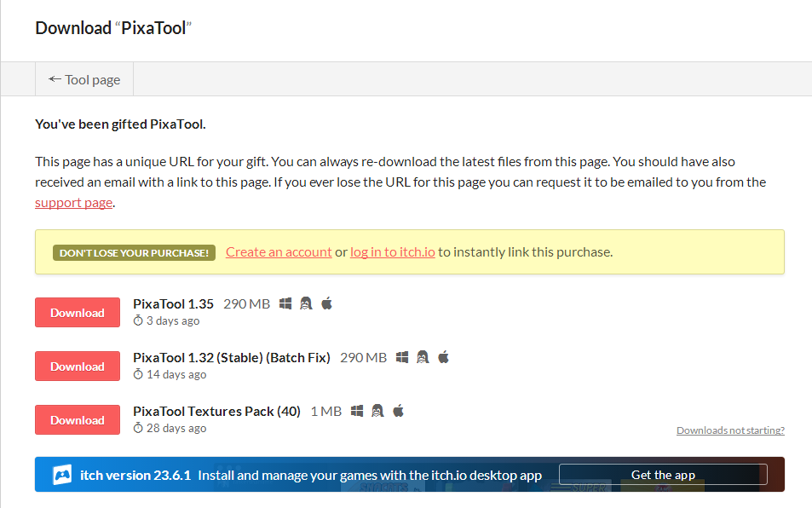Click the 14 days ago timestamp
Image resolution: width=812 pixels, height=508 pixels.
(176, 375)
